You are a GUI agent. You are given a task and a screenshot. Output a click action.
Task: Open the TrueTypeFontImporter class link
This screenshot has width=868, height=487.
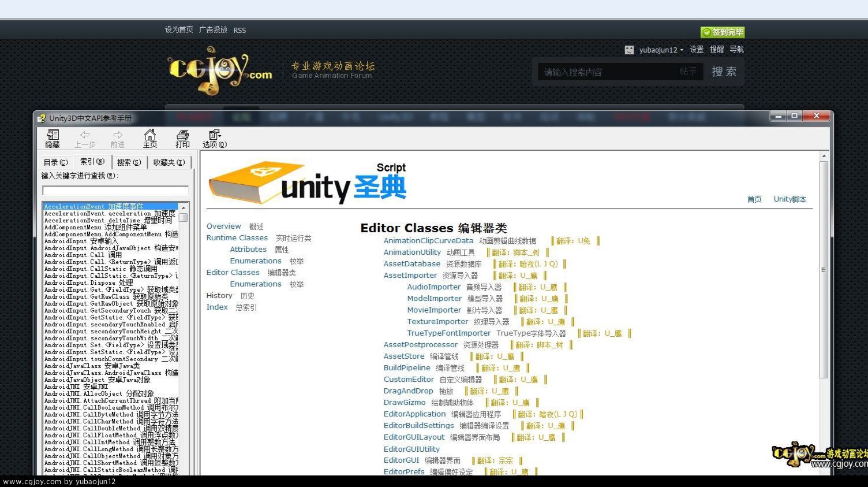[449, 333]
